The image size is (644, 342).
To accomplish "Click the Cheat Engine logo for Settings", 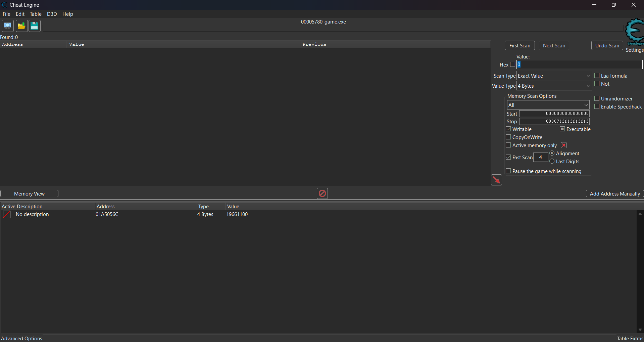I will pyautogui.click(x=634, y=32).
